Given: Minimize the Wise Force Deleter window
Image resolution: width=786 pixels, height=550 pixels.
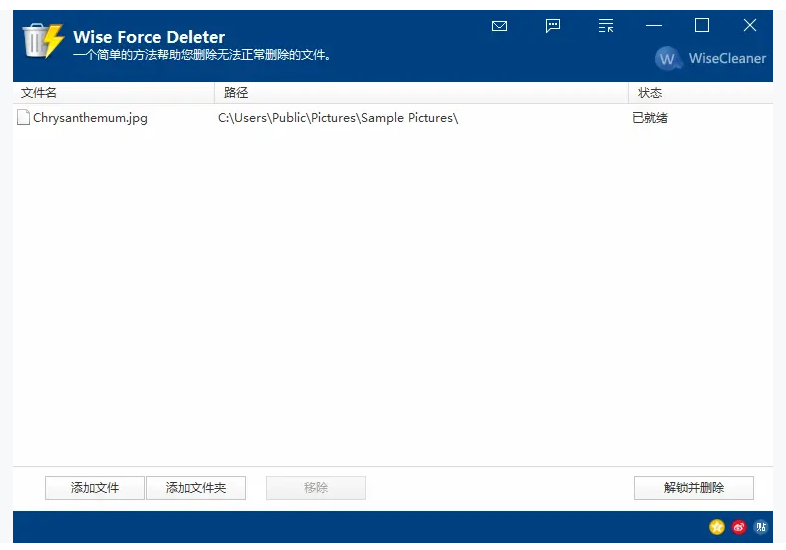Looking at the screenshot, I should (x=654, y=26).
